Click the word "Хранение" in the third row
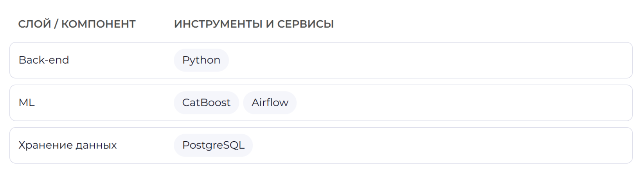 point(45,145)
